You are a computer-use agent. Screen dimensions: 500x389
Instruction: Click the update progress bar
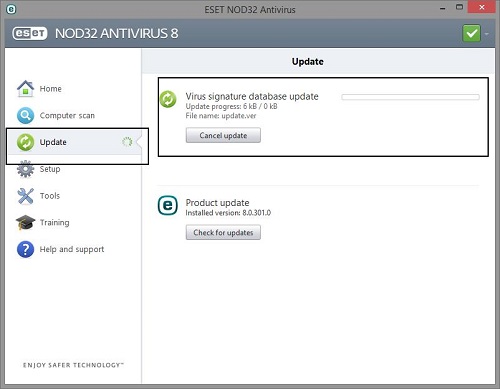[410, 97]
